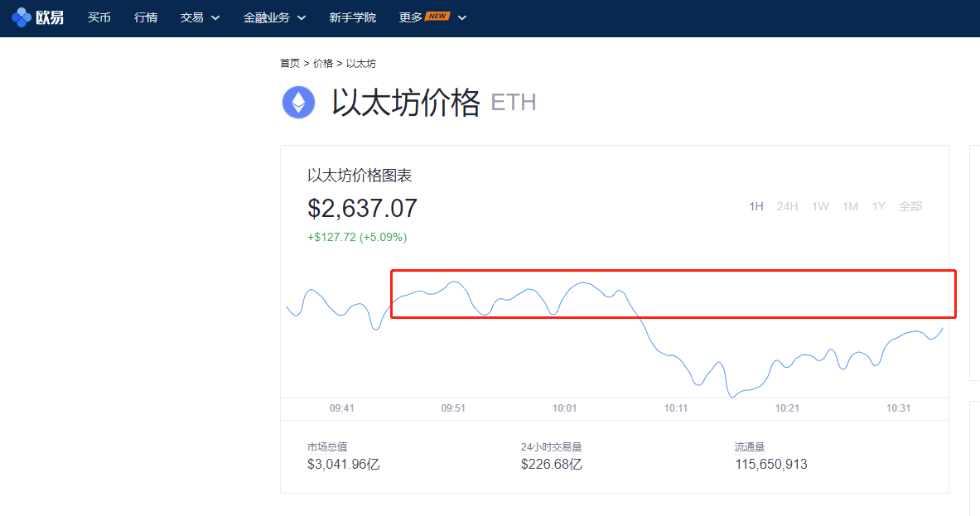Switch chart to 1M range
The image size is (980, 516).
[x=850, y=206]
